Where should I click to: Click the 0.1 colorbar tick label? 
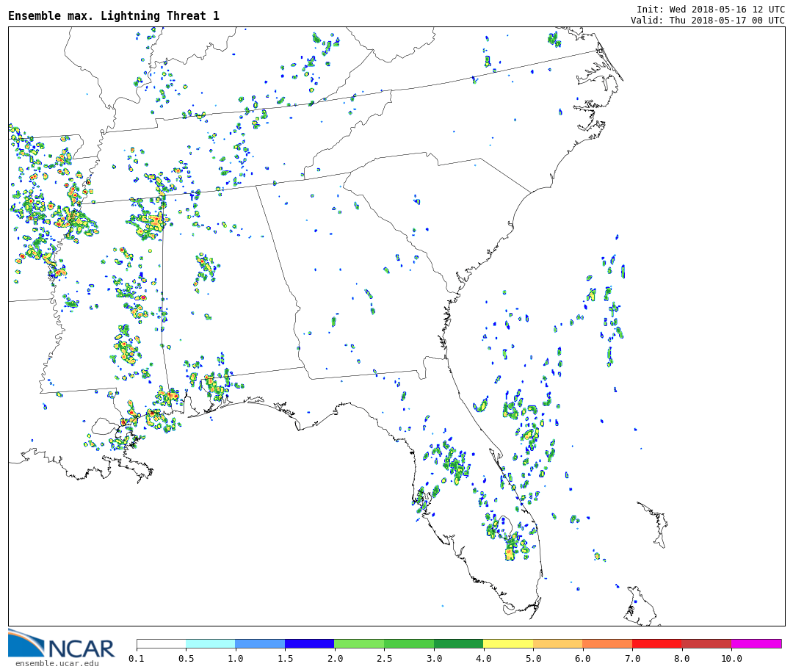tap(137, 659)
